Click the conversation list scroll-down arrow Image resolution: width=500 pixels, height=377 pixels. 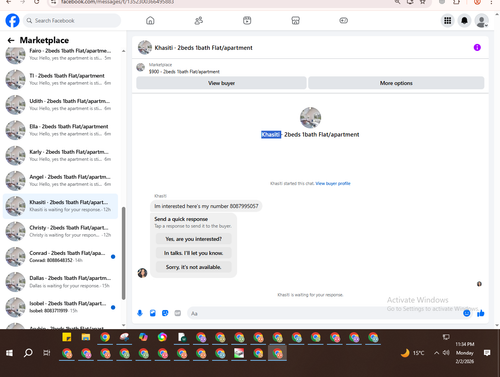[124, 325]
